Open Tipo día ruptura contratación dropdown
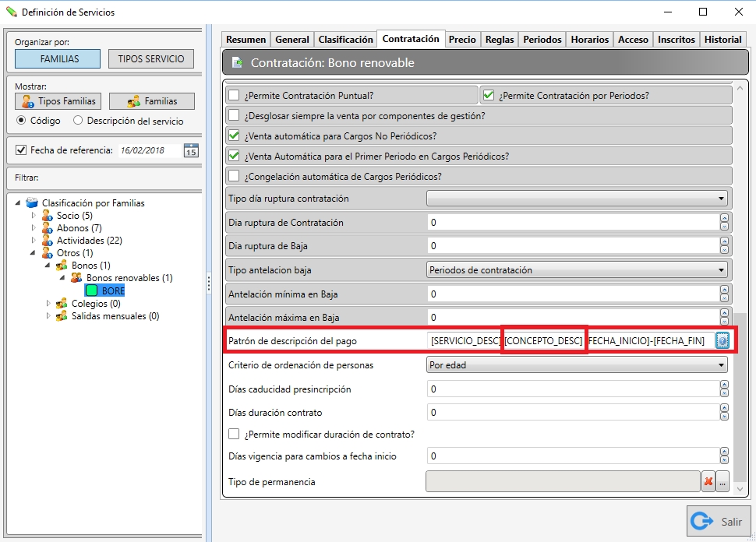Image resolution: width=756 pixels, height=542 pixels. [x=577, y=199]
